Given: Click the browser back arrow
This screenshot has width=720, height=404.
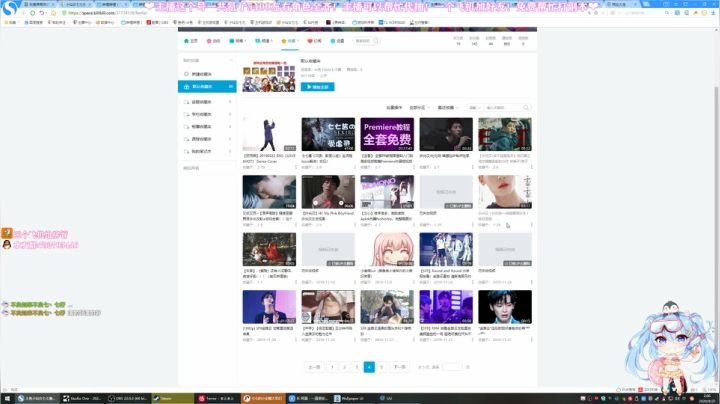Looking at the screenshot, I should [24, 13].
